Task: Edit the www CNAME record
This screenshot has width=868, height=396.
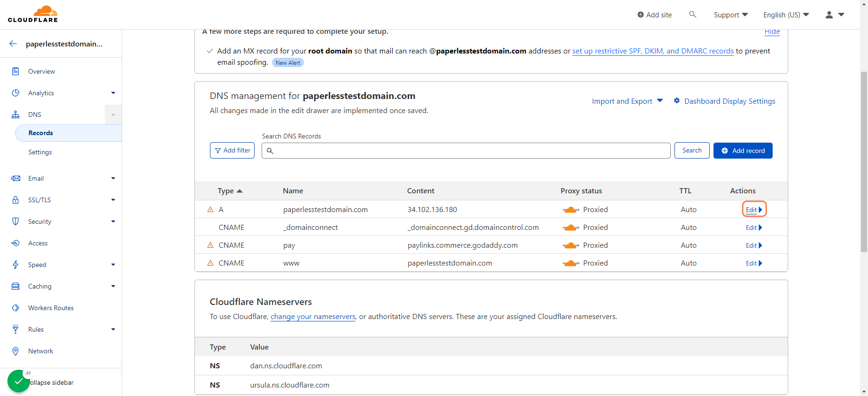Action: [x=754, y=263]
